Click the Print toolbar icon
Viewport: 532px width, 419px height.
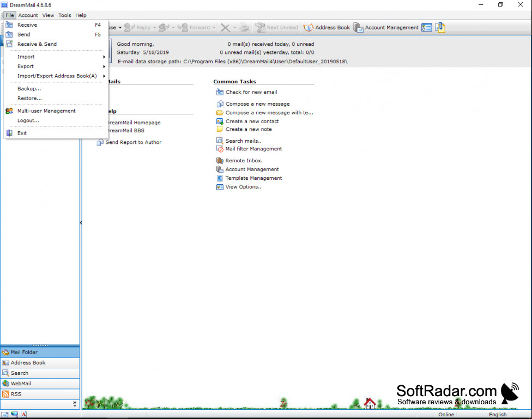click(x=245, y=27)
